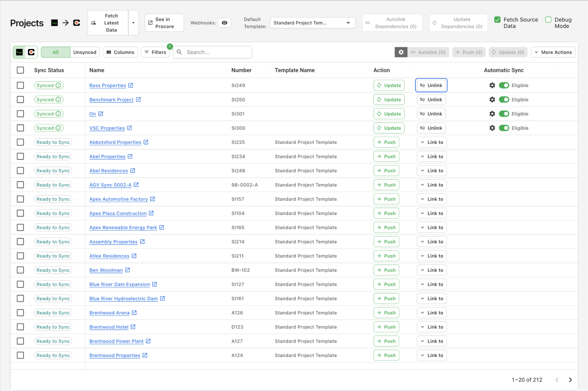
Task: Open Link to dropdown for Abel Residences
Action: [432, 171]
